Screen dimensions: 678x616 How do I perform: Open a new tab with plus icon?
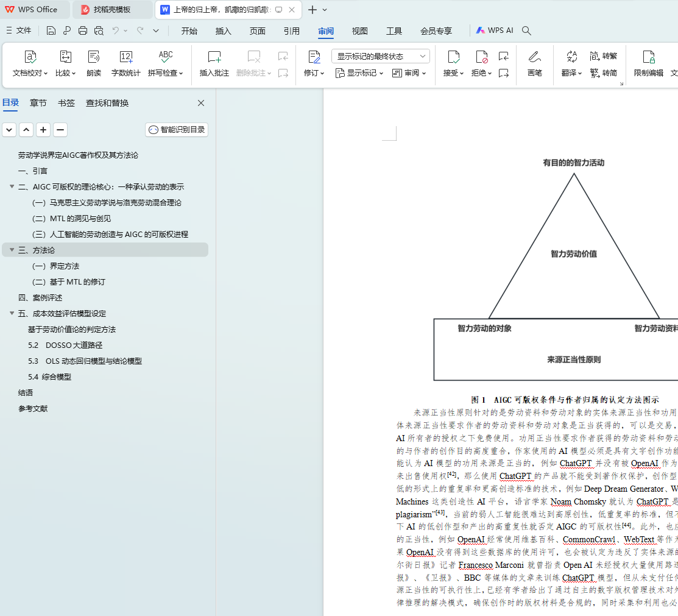tap(312, 10)
